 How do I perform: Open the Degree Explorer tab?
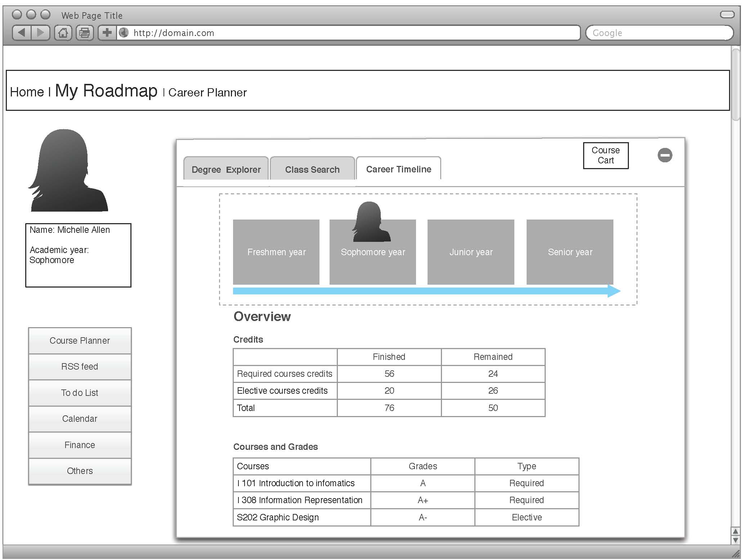[x=226, y=169]
